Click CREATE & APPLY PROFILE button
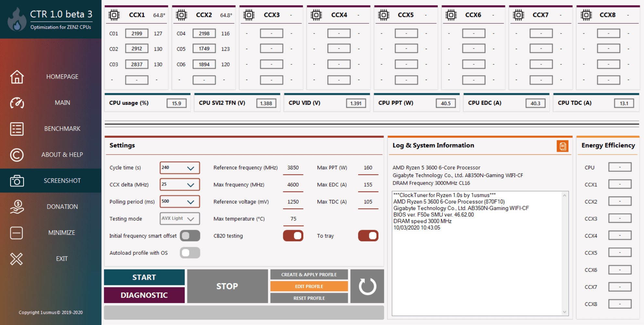 coord(309,275)
